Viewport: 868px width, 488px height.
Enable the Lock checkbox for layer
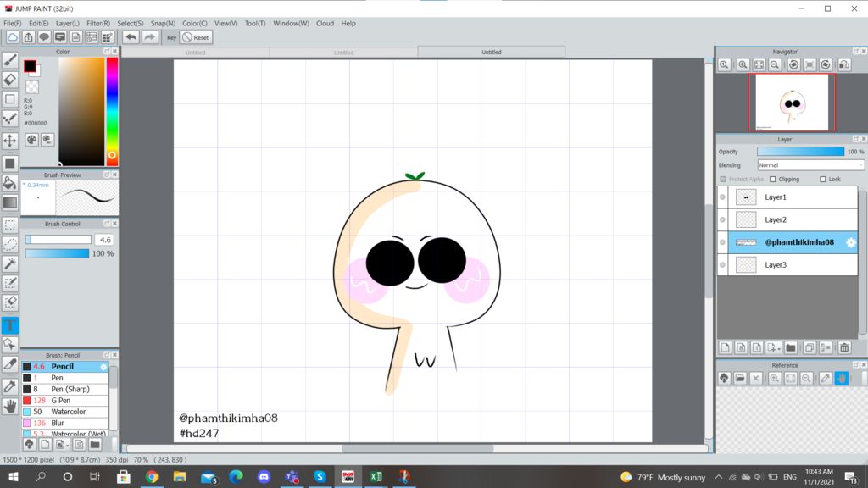[x=823, y=180]
